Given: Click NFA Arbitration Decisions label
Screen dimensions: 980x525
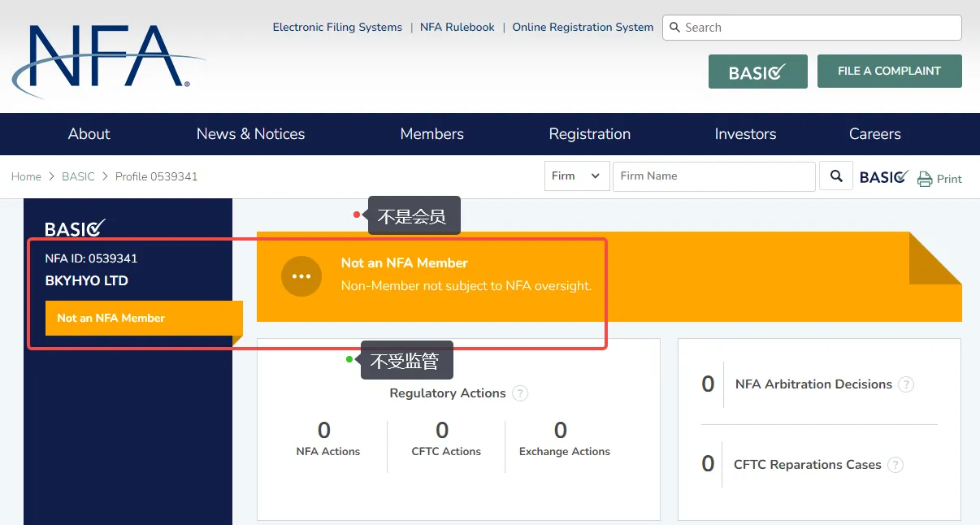Looking at the screenshot, I should (x=813, y=384).
